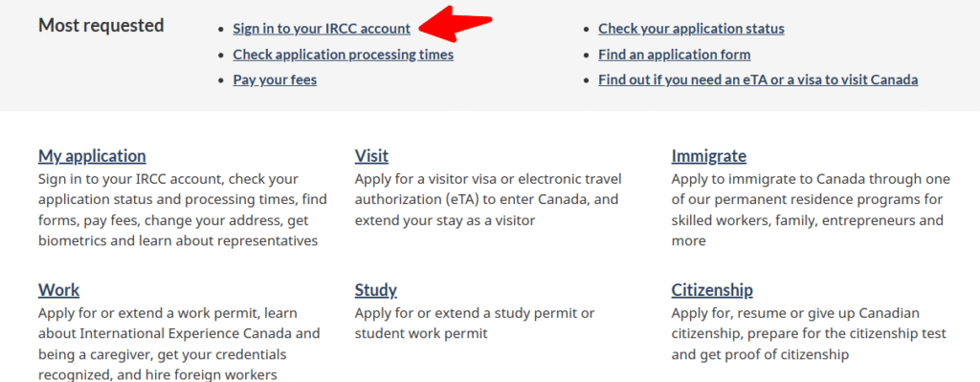The height and width of the screenshot is (382, 980).
Task: Go to the My application section
Action: [92, 156]
